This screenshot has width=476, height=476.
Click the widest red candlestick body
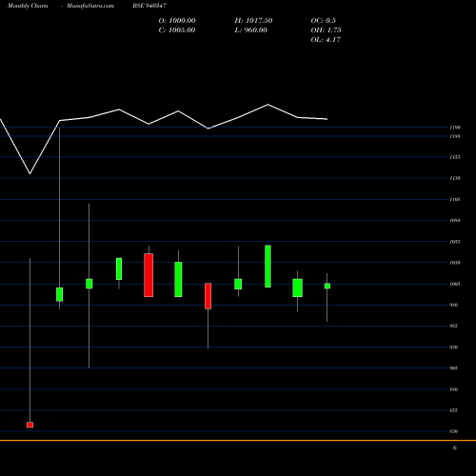149,275
